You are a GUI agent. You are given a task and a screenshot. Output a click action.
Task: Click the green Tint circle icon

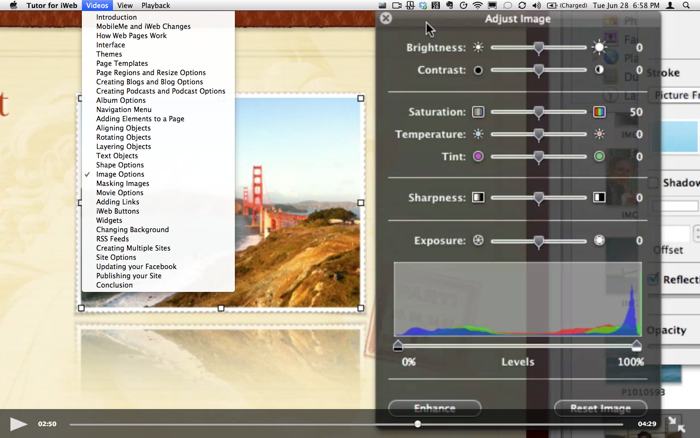coord(600,156)
